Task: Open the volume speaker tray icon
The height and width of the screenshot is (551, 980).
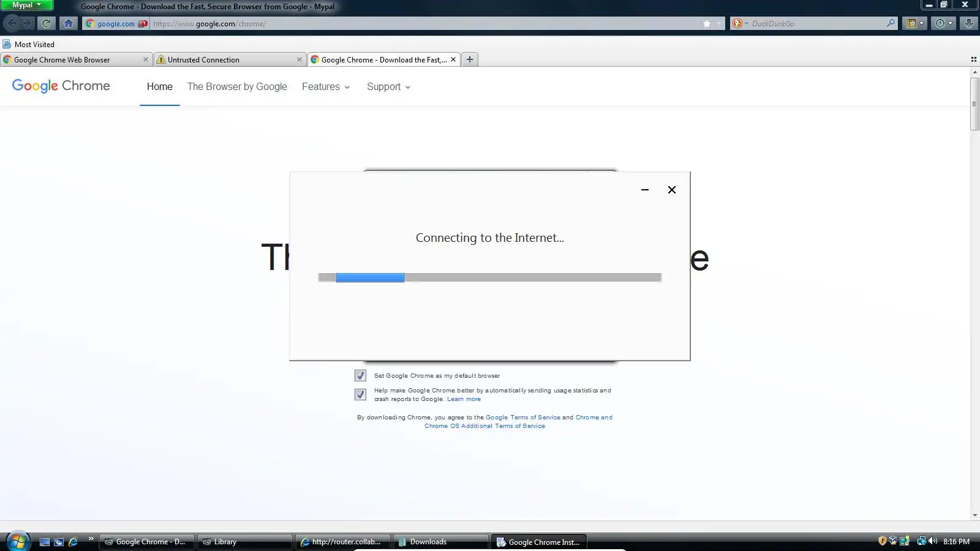Action: (x=933, y=541)
